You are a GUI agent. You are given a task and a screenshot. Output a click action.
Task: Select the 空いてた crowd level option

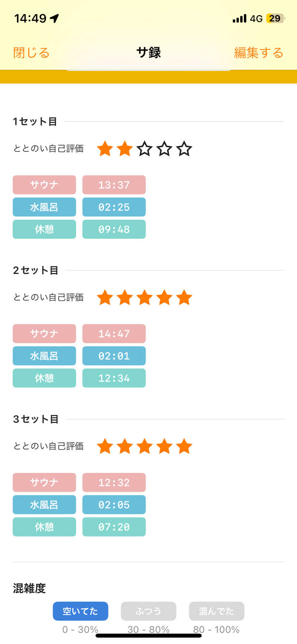click(80, 611)
